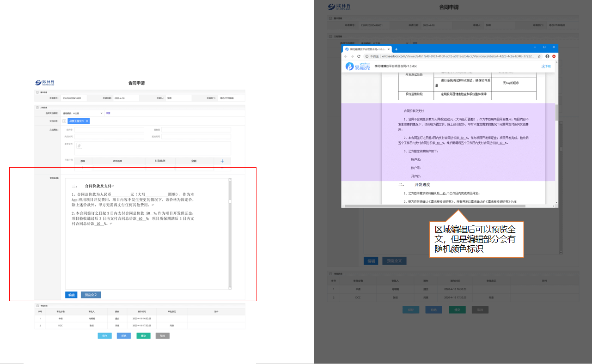Click the paperclip attachment icon for 参考文件
The image size is (592, 364).
coord(79,146)
